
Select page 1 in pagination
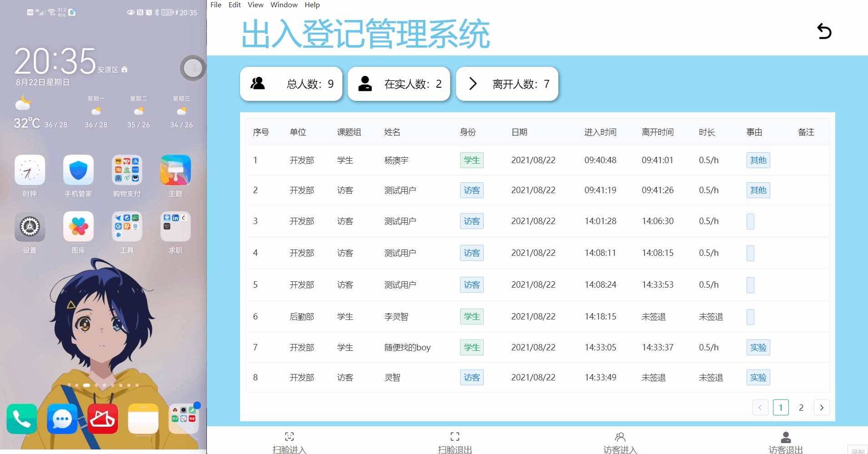tap(781, 408)
